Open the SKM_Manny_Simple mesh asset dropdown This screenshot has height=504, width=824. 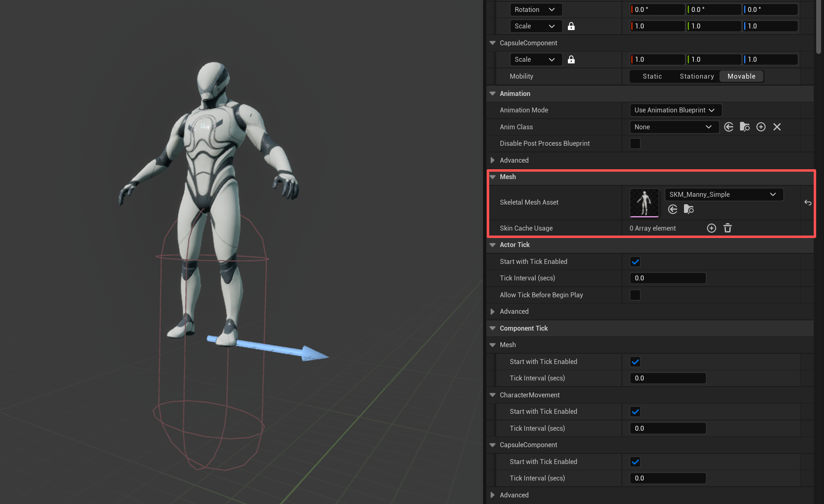[724, 195]
